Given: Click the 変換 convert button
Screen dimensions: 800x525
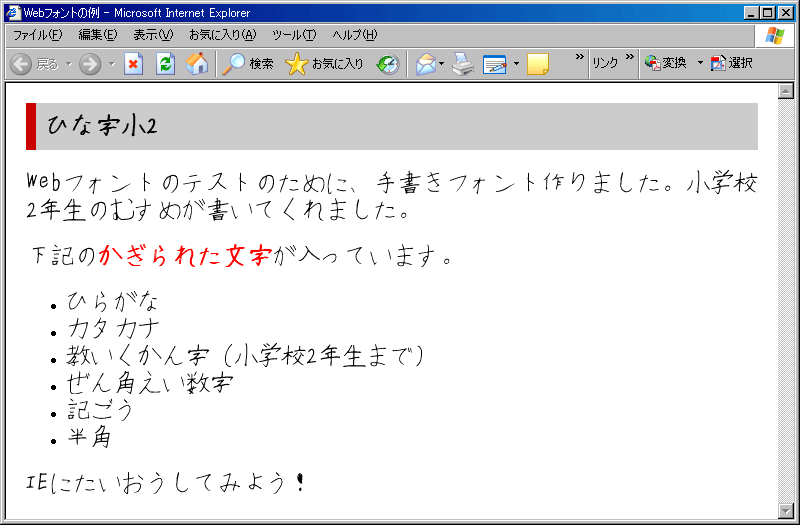Looking at the screenshot, I should [x=666, y=63].
